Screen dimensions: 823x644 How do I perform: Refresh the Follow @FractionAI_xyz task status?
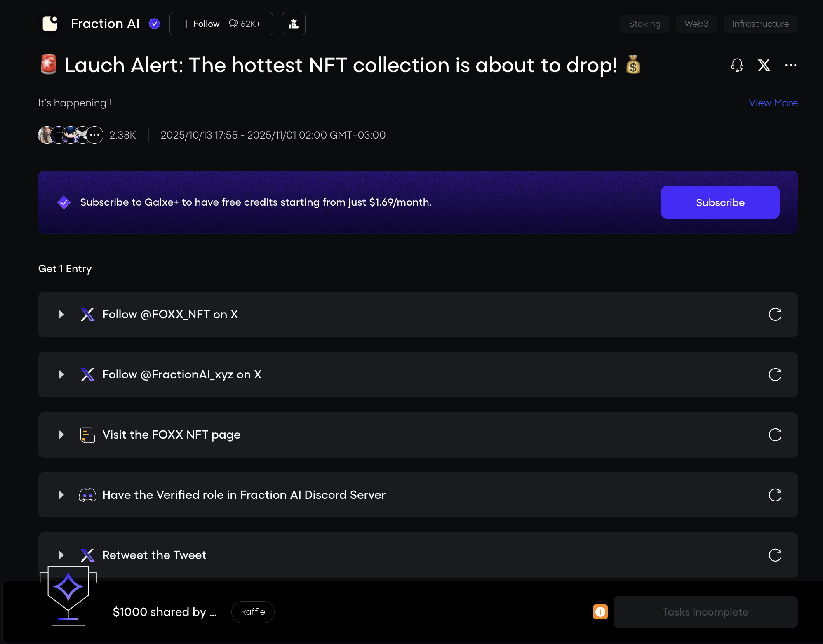coord(775,375)
